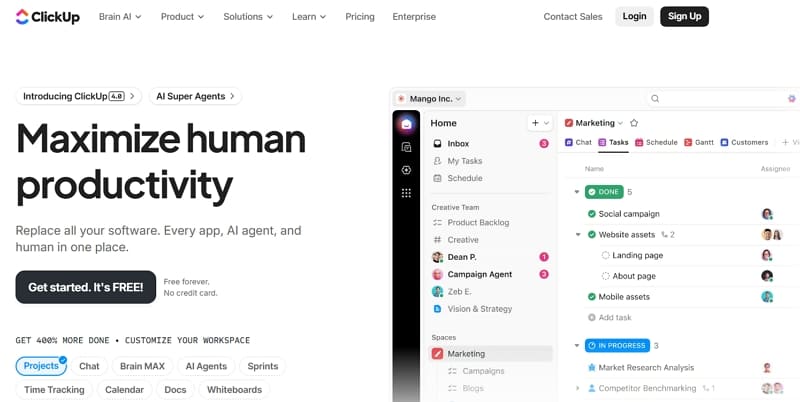Open My Tasks in the sidebar
800x402 pixels.
pos(464,161)
